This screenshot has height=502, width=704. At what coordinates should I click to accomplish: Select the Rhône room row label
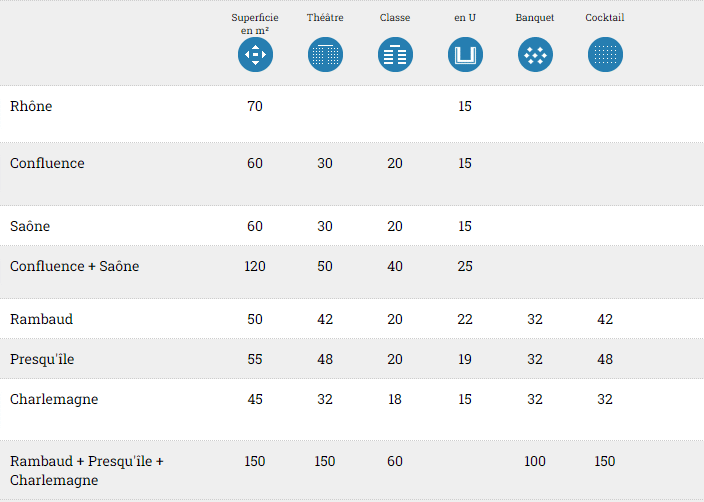pos(31,106)
